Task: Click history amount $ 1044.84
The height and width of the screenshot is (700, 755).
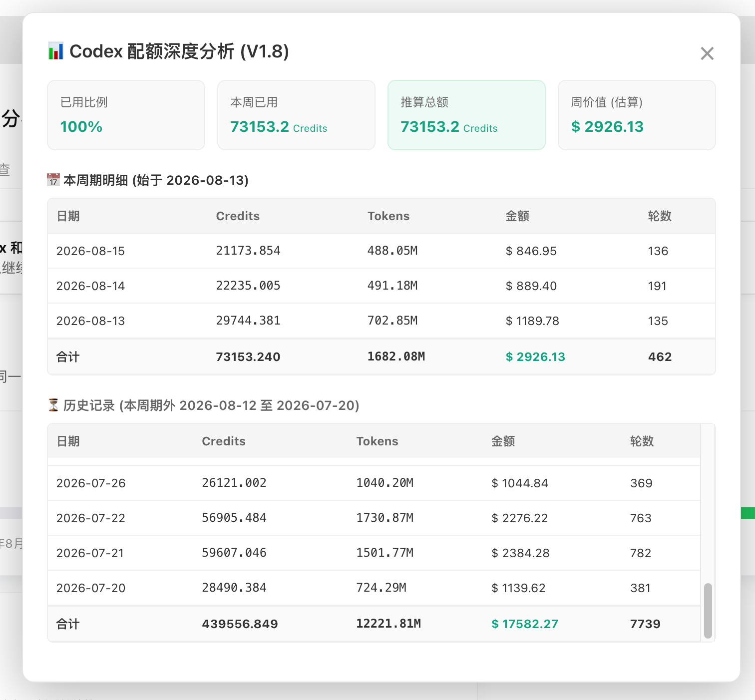Action: click(x=520, y=483)
